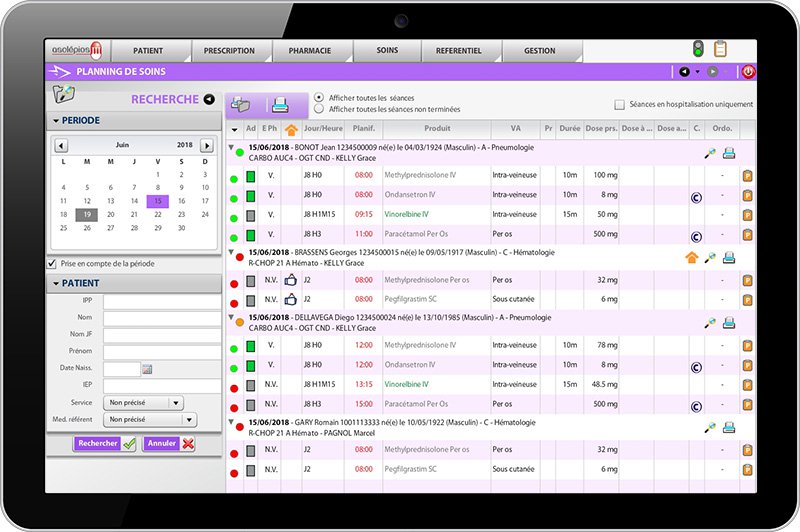Click the printer icon on DELLAVEGA Diego row
This screenshot has height=532, width=800.
click(729, 323)
